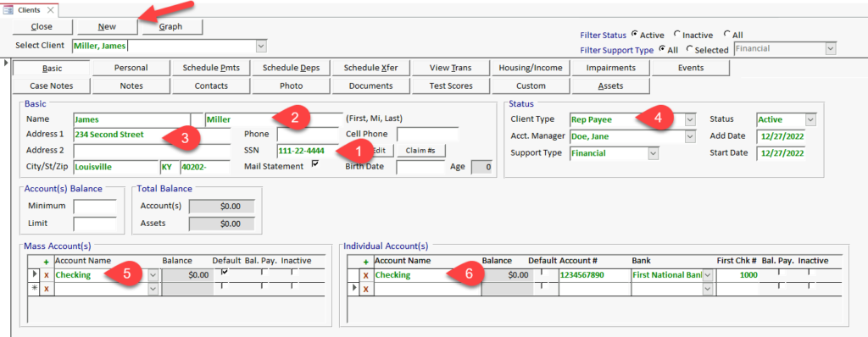
Task: Select the Inactive filter status radio
Action: (x=677, y=35)
